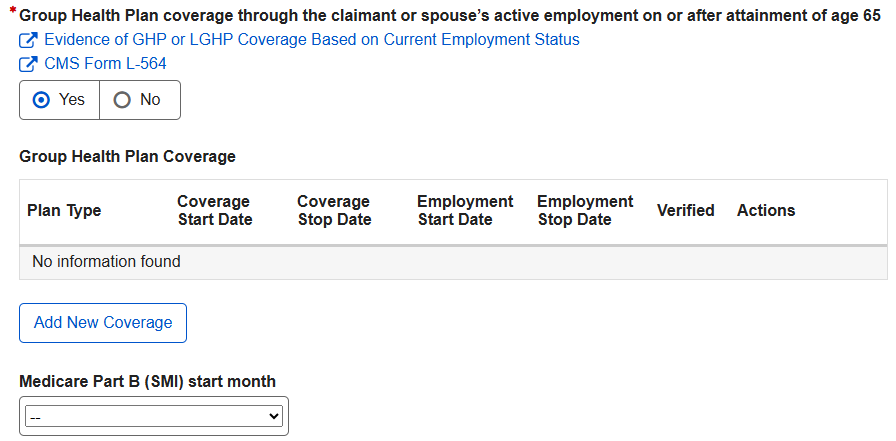The height and width of the screenshot is (441, 896).
Task: Click the Verified column header
Action: point(685,211)
